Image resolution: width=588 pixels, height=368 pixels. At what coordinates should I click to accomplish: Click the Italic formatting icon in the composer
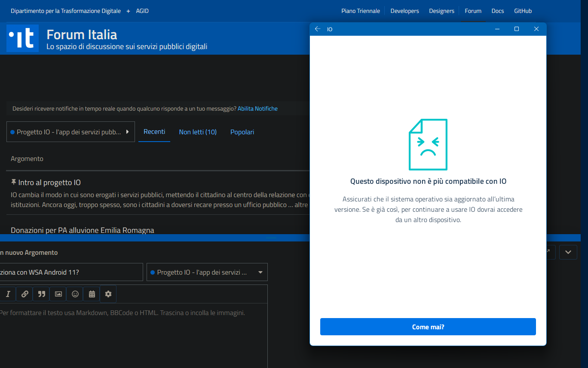(x=8, y=294)
